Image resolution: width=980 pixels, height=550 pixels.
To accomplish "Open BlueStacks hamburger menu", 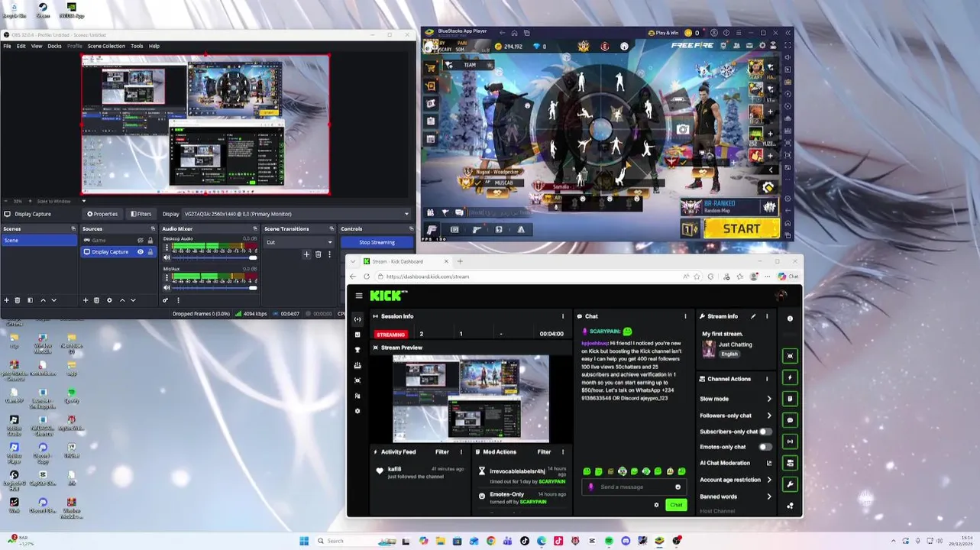I will pos(739,33).
